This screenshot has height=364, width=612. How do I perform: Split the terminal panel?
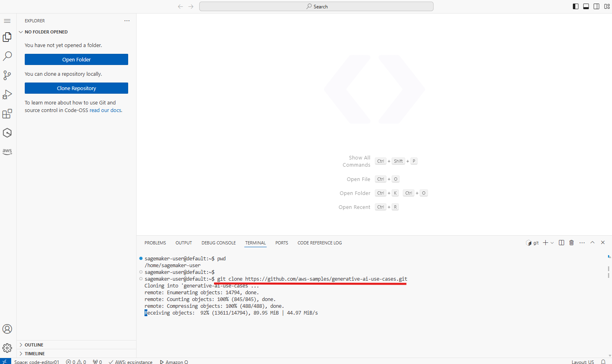click(x=561, y=243)
